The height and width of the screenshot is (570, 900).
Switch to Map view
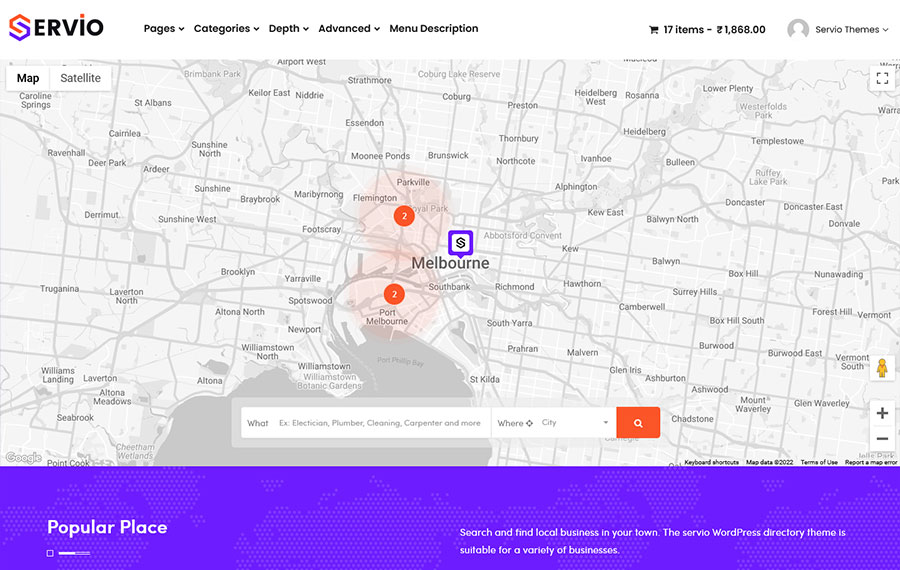coord(28,78)
